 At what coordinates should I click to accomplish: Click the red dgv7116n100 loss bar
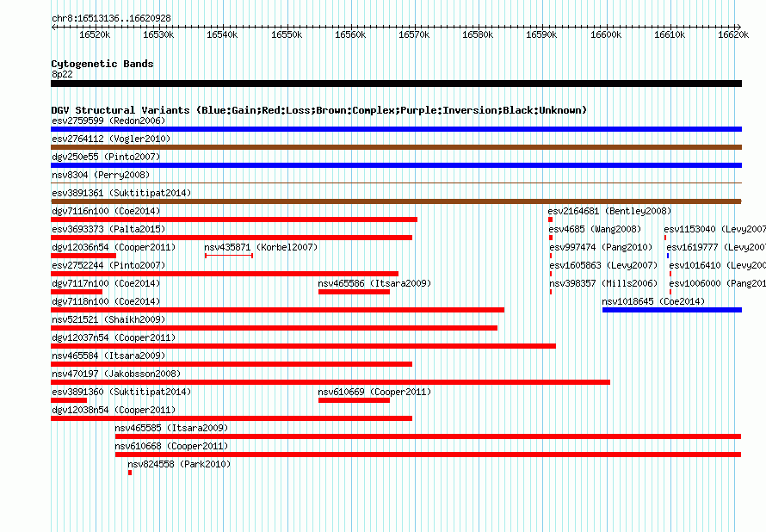[x=234, y=220]
